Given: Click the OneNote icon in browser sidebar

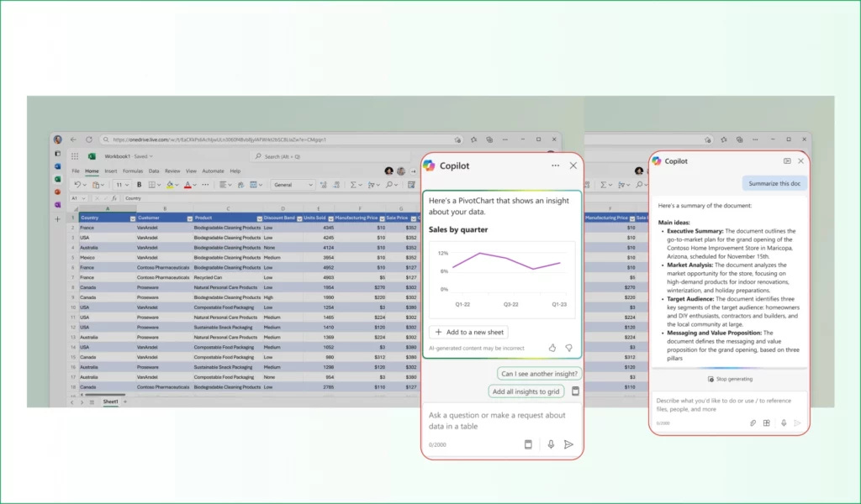Looking at the screenshot, I should coord(58,205).
